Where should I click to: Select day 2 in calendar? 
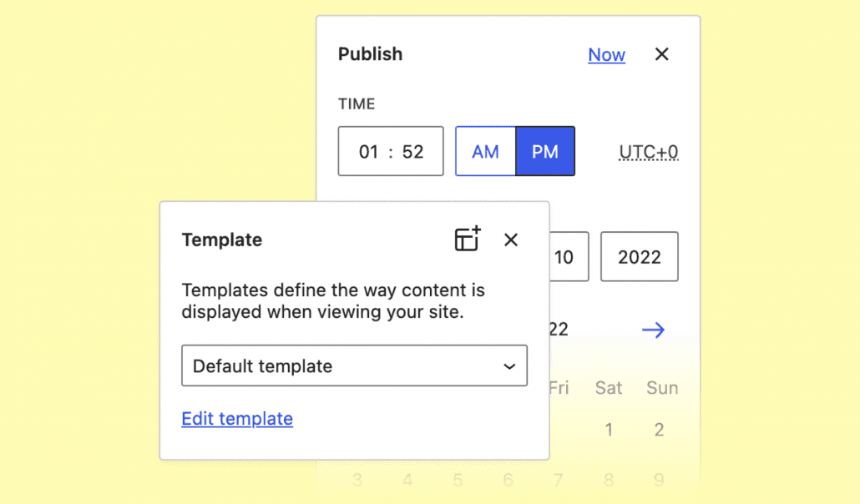(x=659, y=431)
